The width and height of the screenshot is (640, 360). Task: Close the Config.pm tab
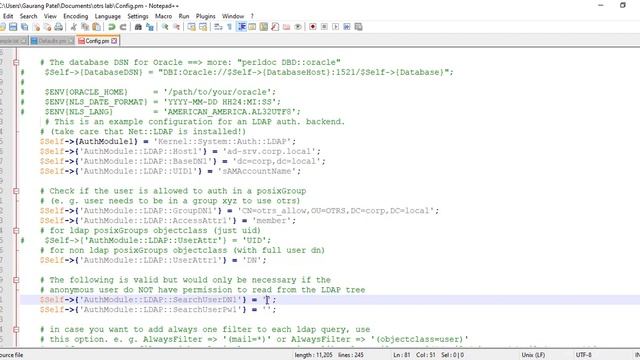click(x=114, y=41)
